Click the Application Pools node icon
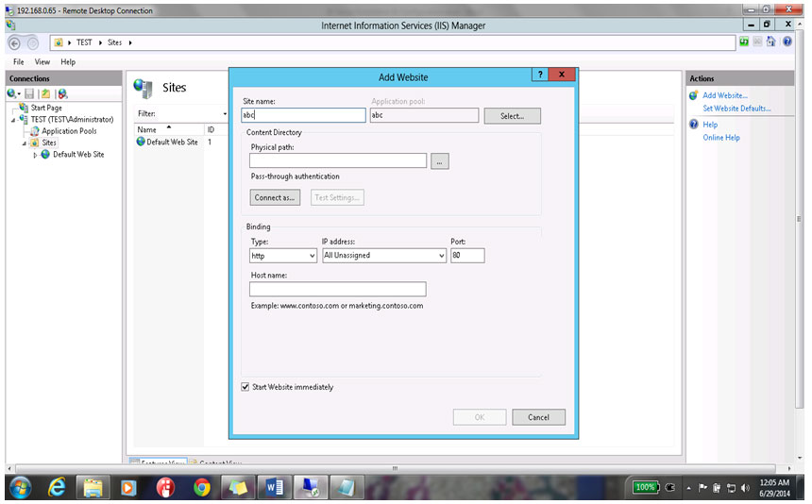Screen dimensions: 812x504 (x=35, y=131)
